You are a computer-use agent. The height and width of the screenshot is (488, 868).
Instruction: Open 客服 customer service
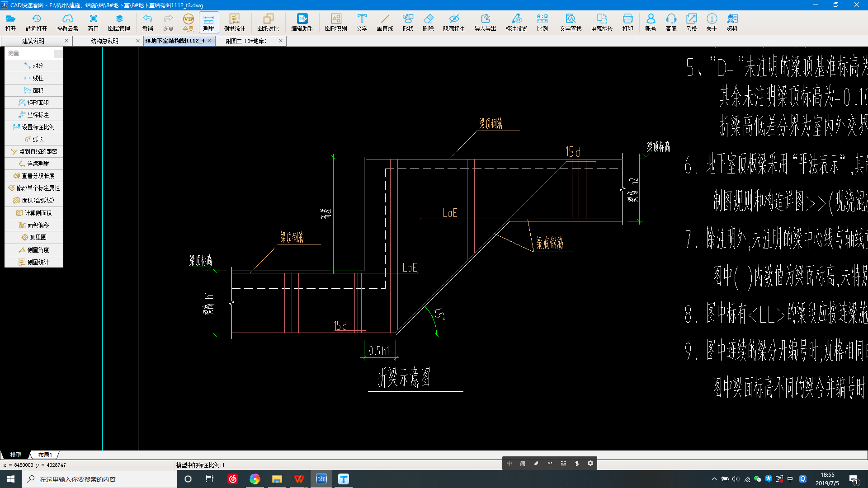671,23
